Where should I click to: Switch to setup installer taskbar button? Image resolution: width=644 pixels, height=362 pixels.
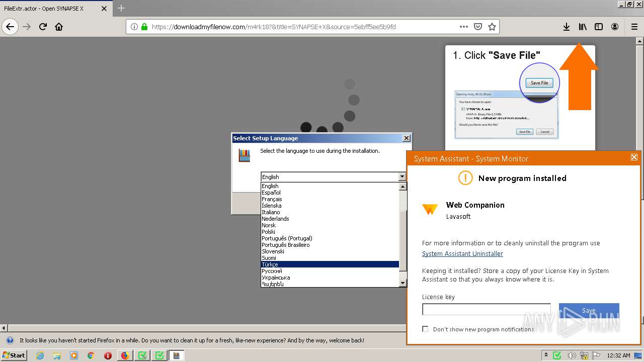(177, 355)
